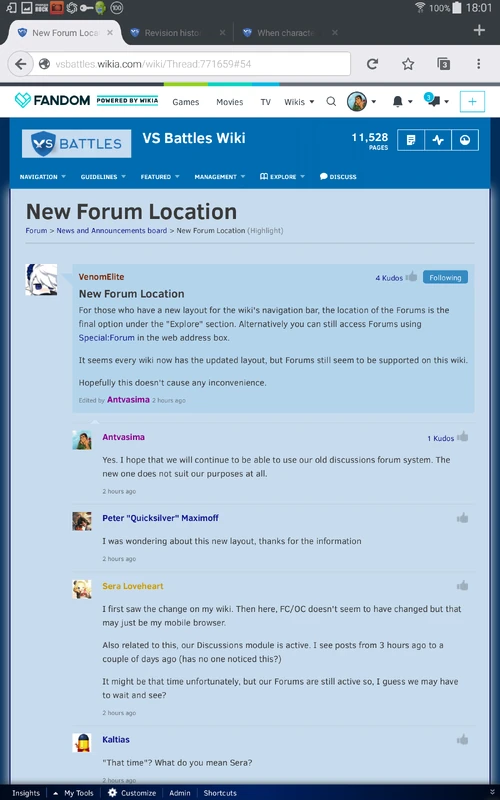Image resolution: width=500 pixels, height=800 pixels.
Task: Switch to the Revision history browser tab
Action: pyautogui.click(x=172, y=33)
